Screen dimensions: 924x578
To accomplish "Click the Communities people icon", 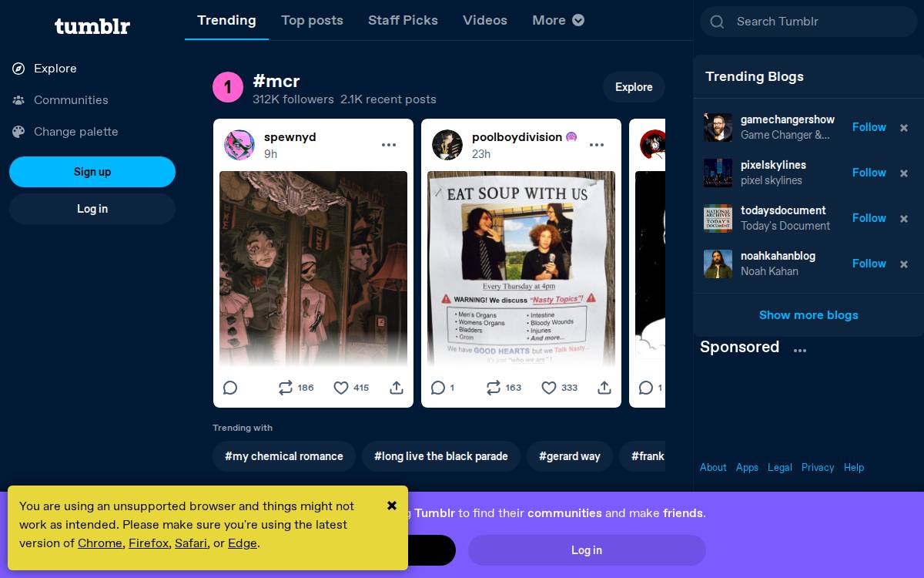I will click(18, 100).
